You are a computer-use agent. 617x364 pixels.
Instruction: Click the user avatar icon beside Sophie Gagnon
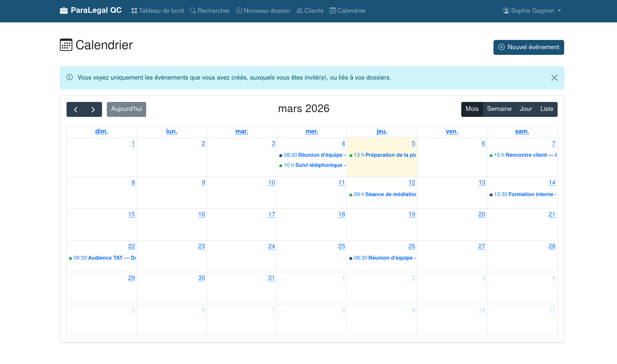coord(506,10)
